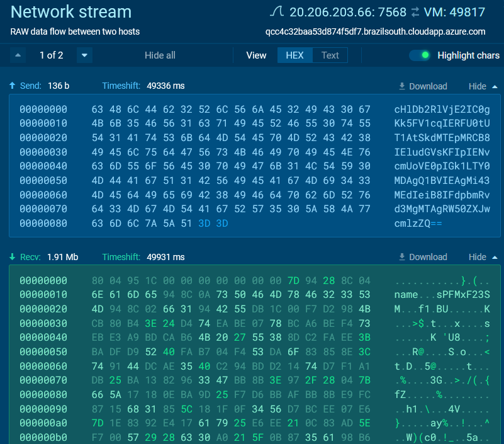Select Recv offset 000000a0 row

point(255,423)
